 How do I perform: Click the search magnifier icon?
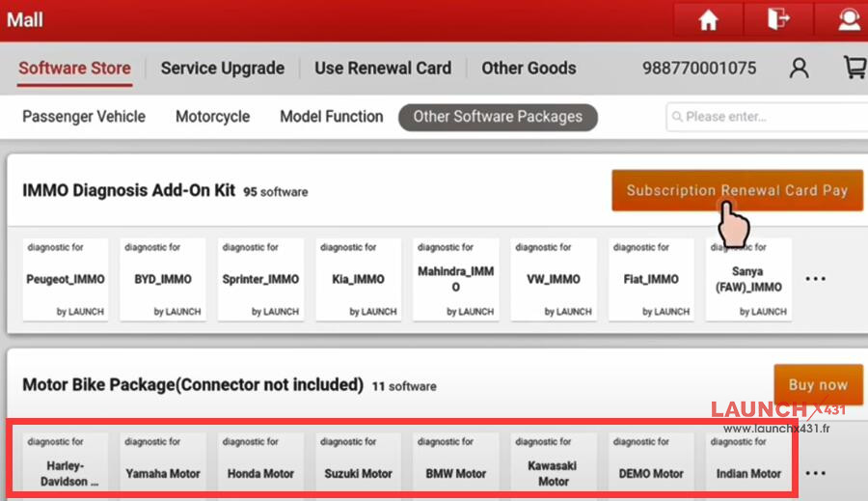pyautogui.click(x=677, y=117)
